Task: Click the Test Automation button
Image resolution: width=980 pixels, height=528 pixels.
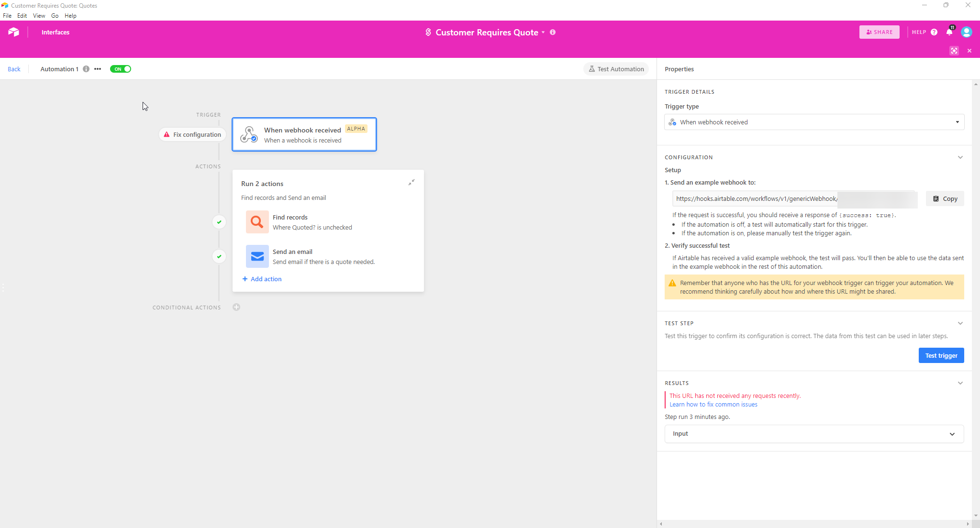Action: pos(616,69)
